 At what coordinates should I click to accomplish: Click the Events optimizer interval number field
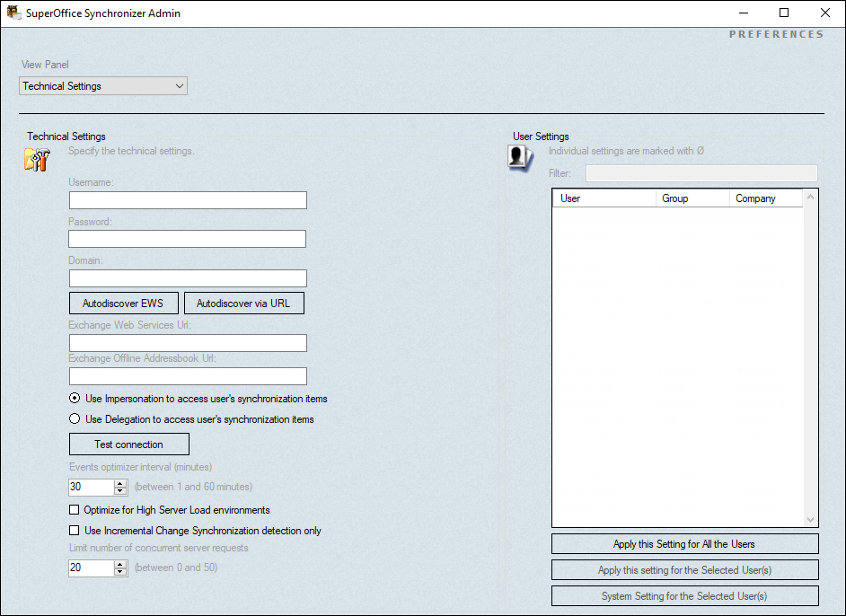[x=92, y=487]
